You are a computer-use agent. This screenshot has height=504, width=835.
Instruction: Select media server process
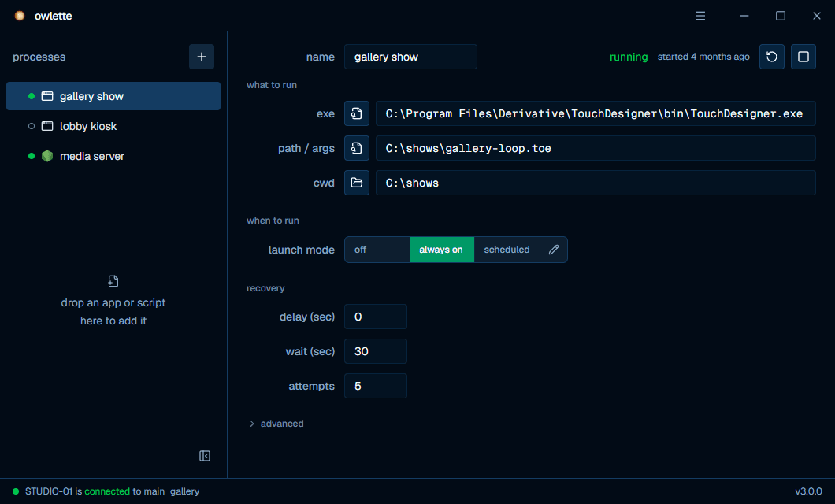point(113,156)
